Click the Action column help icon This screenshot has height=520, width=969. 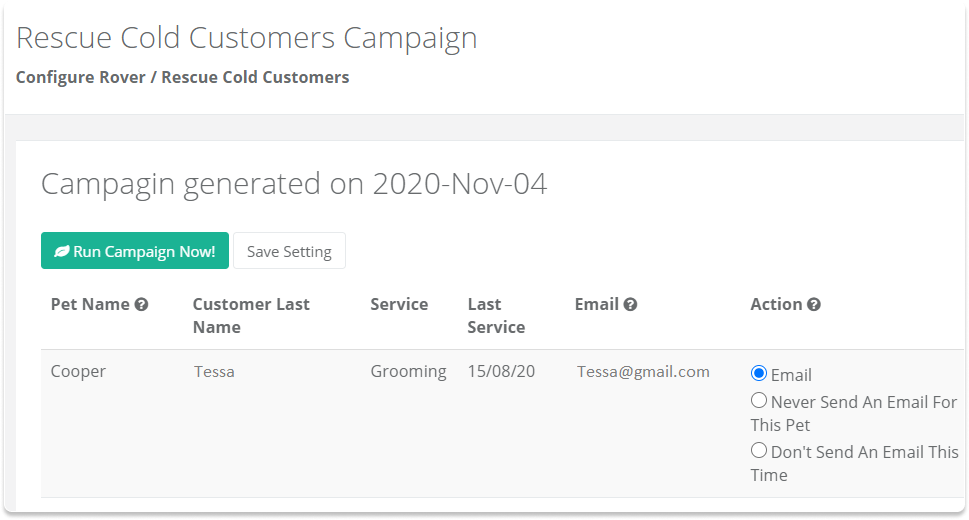click(814, 304)
